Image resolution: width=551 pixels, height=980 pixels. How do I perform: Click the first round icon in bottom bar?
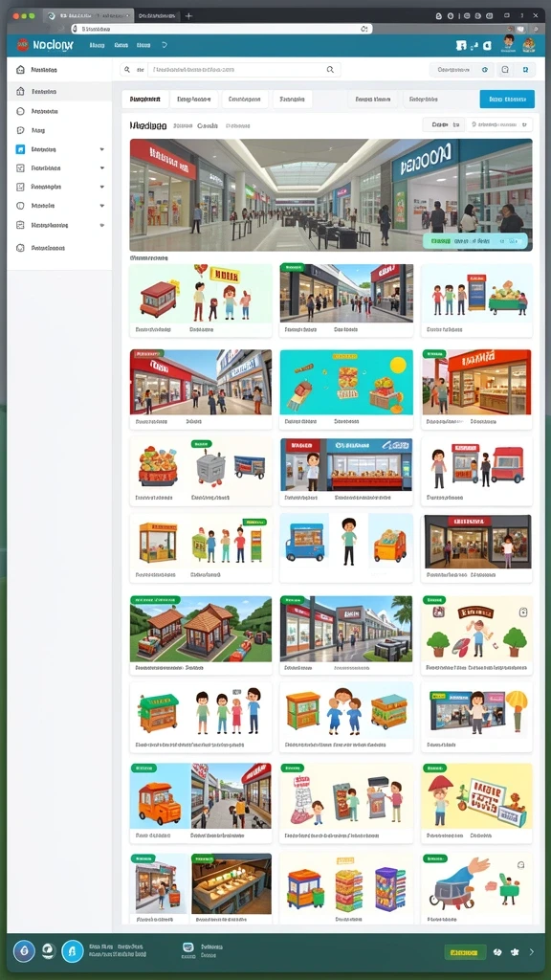coord(24,951)
